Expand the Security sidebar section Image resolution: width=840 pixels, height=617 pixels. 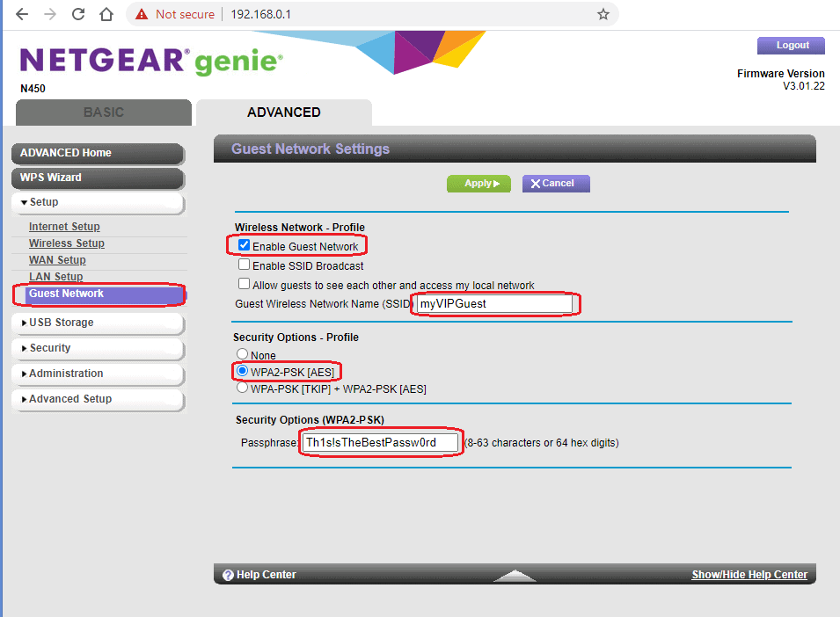pyautogui.click(x=97, y=348)
